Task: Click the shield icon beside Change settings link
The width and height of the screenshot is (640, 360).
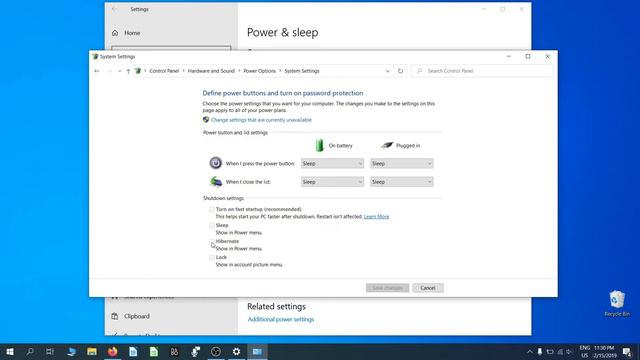Action: click(x=206, y=120)
